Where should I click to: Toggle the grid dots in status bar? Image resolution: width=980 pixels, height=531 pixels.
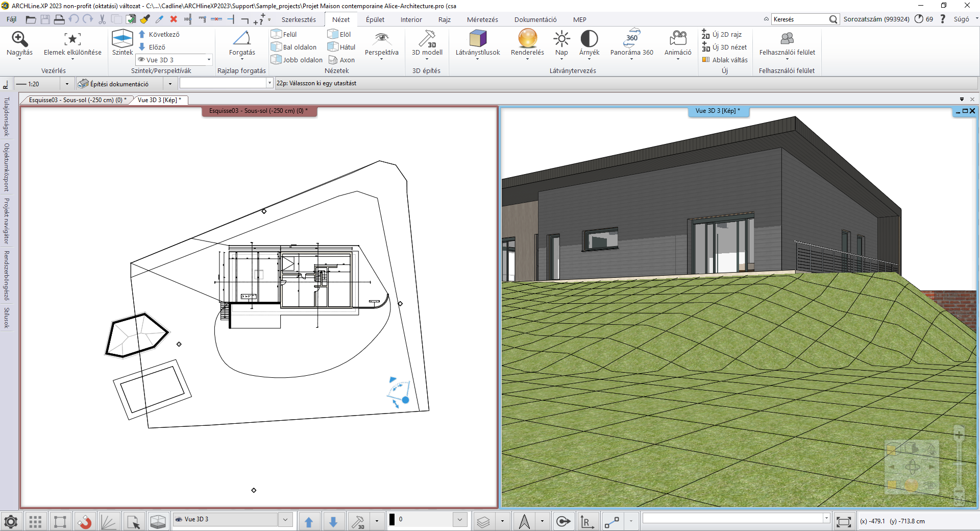pos(35,521)
